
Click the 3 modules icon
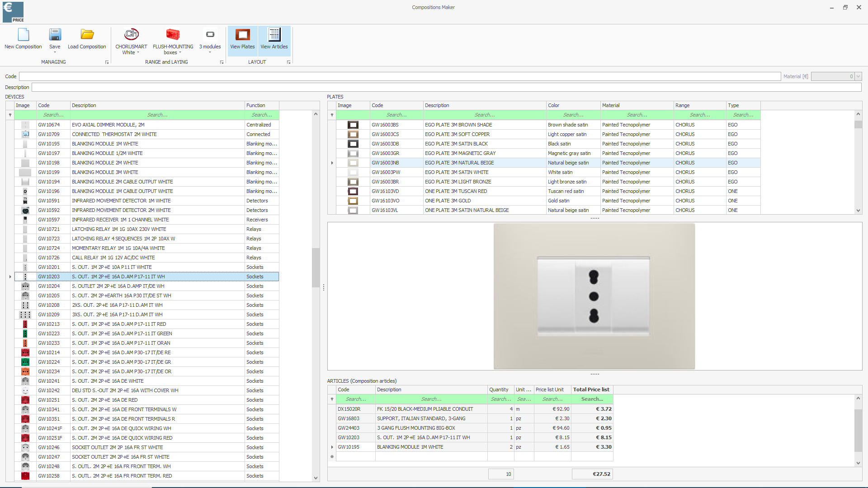click(x=210, y=35)
